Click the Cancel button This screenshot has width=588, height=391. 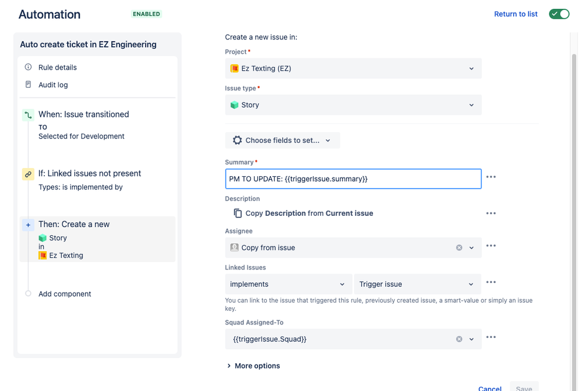(490, 389)
